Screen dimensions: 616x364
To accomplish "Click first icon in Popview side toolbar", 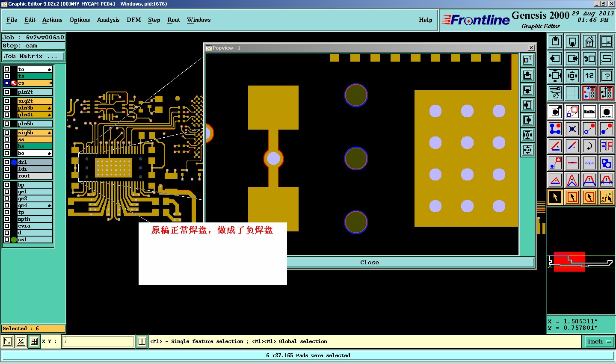I will click(x=528, y=60).
